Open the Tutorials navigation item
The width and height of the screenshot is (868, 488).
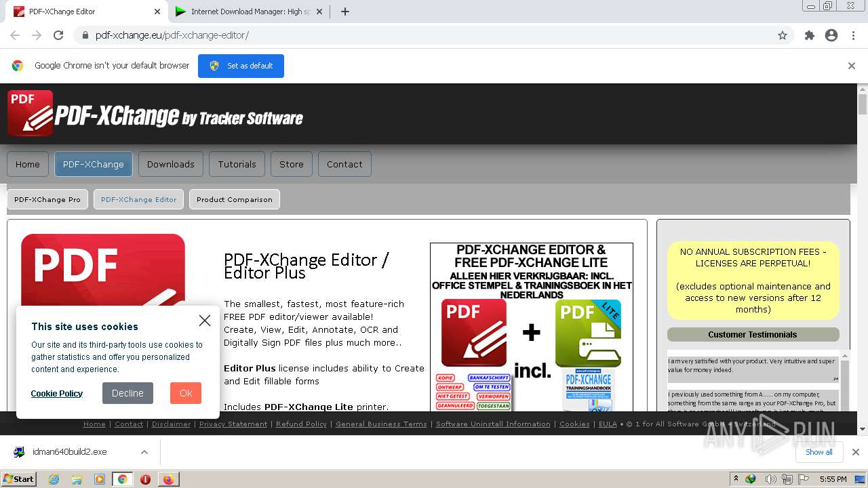237,164
